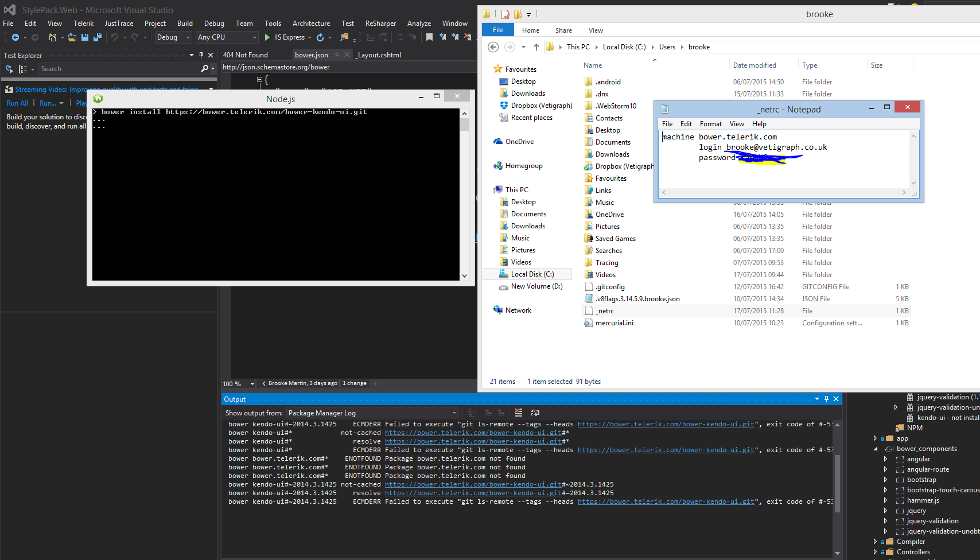Viewport: 980px width, 560px height.
Task: Click the Navigate Backward arrow icon
Action: pyautogui.click(x=15, y=37)
